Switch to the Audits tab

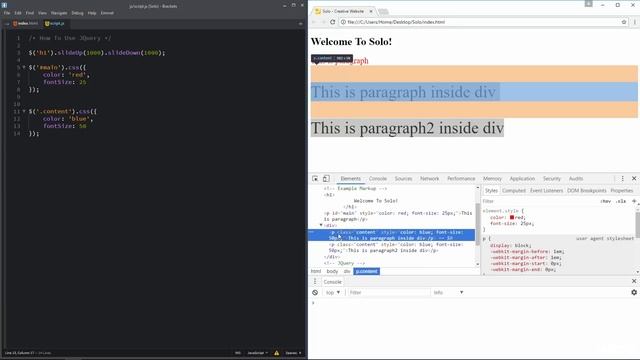point(576,179)
